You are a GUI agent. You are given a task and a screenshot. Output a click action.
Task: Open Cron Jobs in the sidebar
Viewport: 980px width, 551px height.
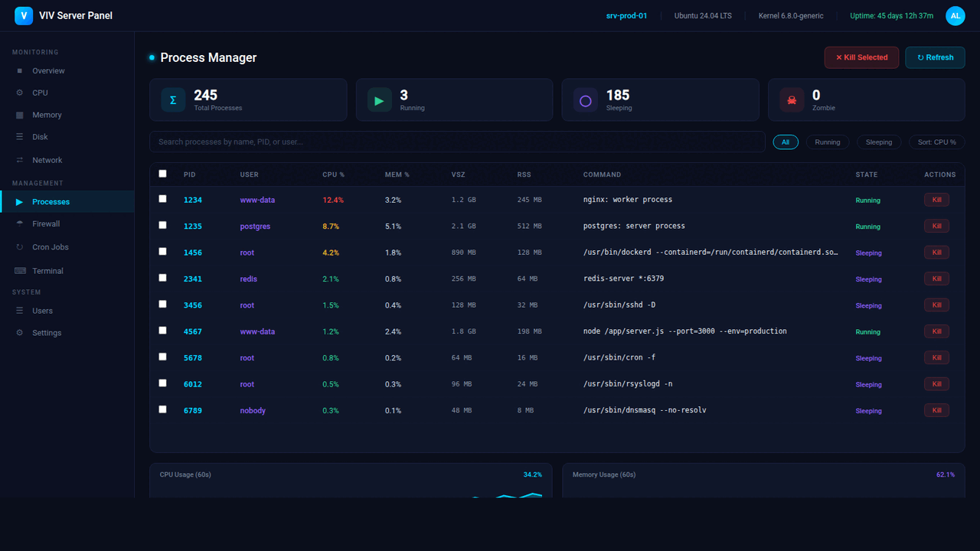[50, 247]
